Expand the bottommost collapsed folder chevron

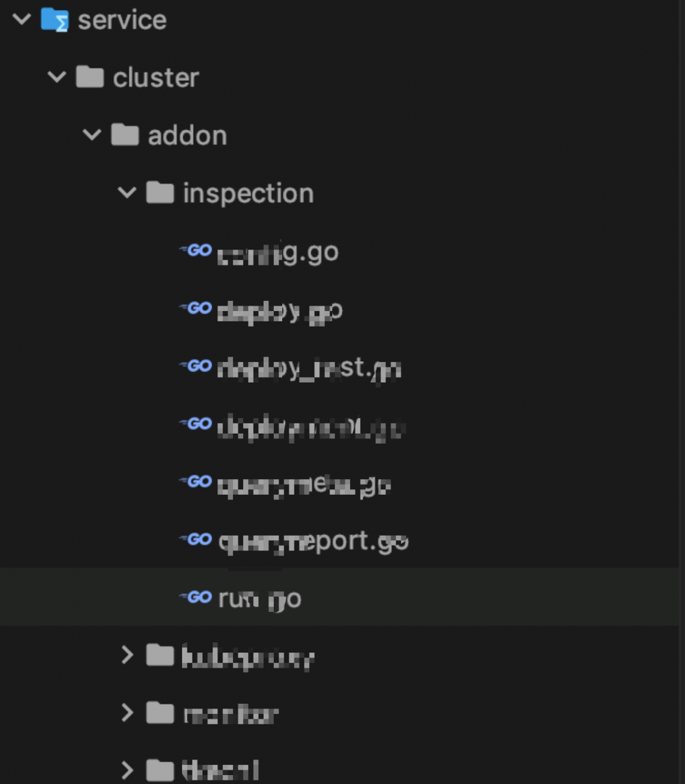coord(127,770)
